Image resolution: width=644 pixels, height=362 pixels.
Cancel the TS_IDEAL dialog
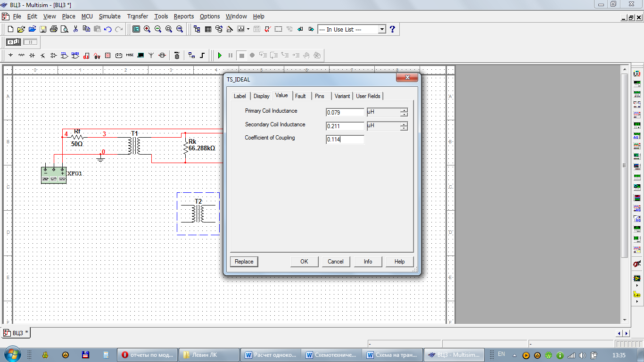(336, 262)
